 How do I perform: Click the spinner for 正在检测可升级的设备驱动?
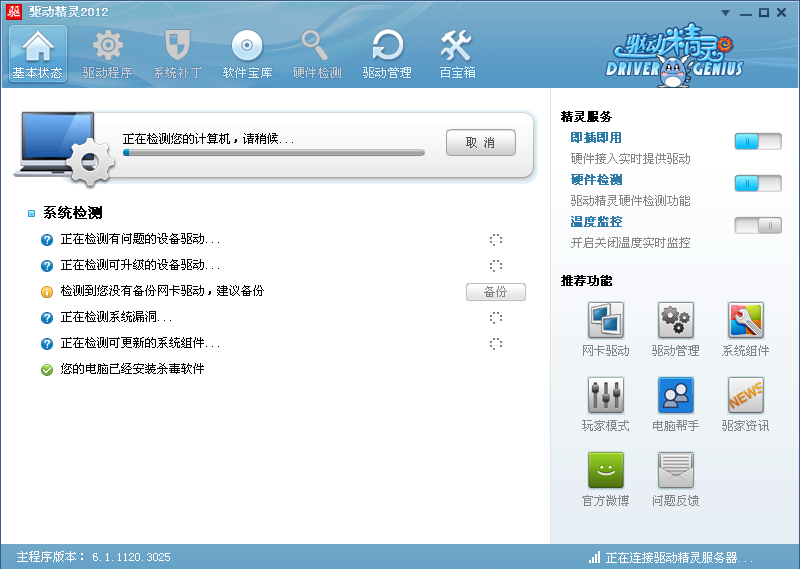point(496,266)
